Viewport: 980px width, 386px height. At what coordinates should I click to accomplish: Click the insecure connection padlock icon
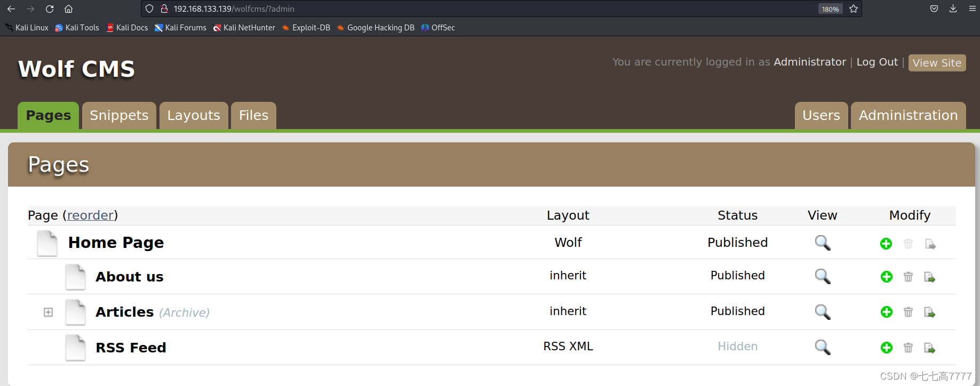pyautogui.click(x=164, y=9)
